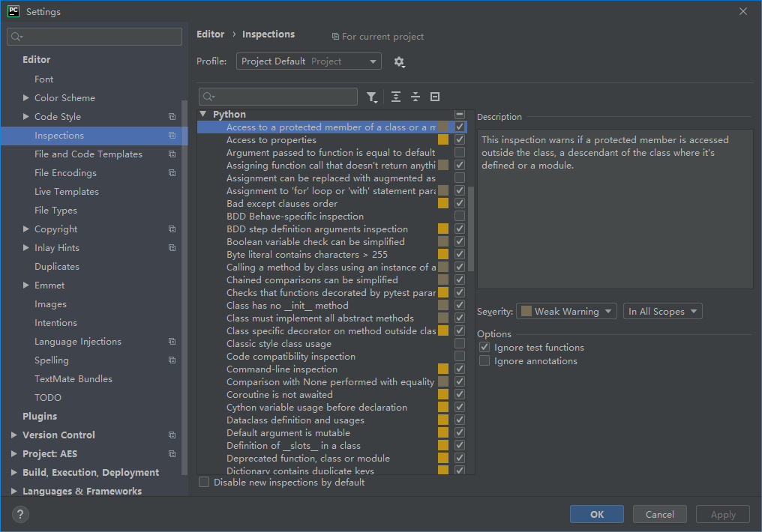Click the Expand All inspections icon
The image size is (762, 532).
(396, 97)
